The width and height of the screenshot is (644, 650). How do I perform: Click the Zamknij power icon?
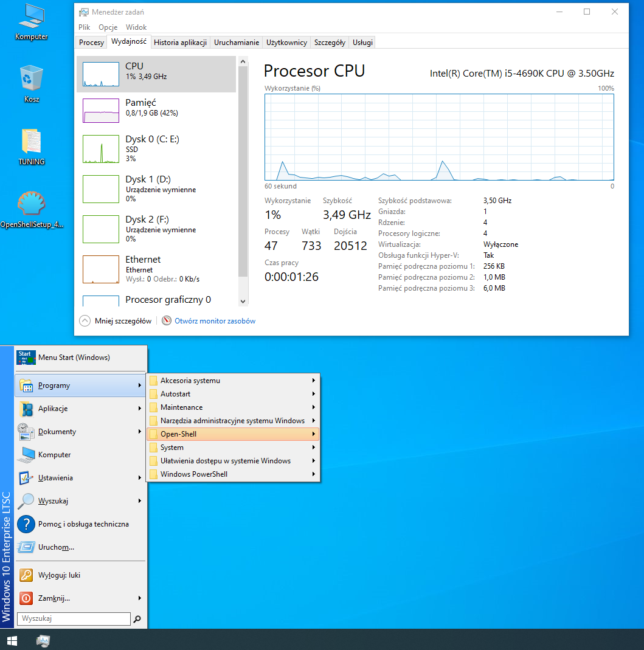[x=27, y=598]
